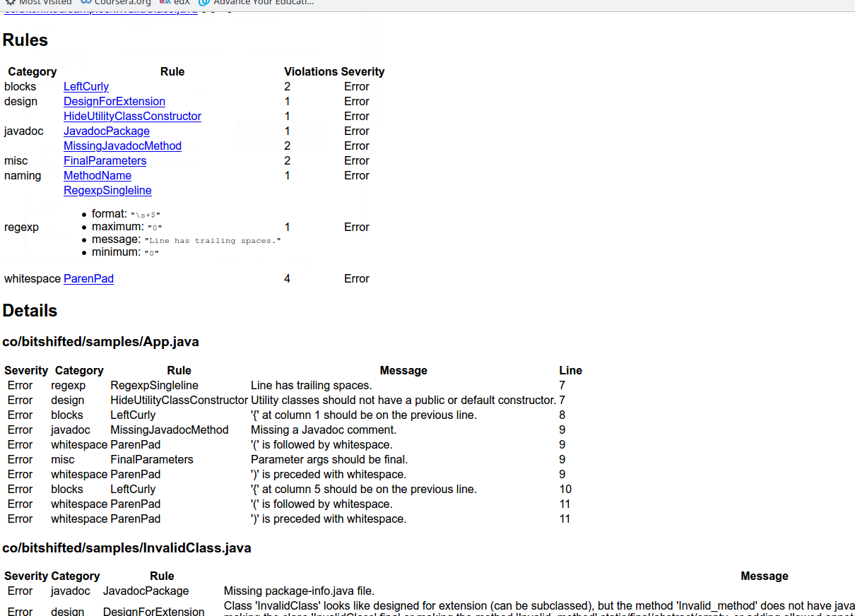The width and height of the screenshot is (855, 616).
Task: Select Error severity in MethodName row
Action: tap(357, 175)
